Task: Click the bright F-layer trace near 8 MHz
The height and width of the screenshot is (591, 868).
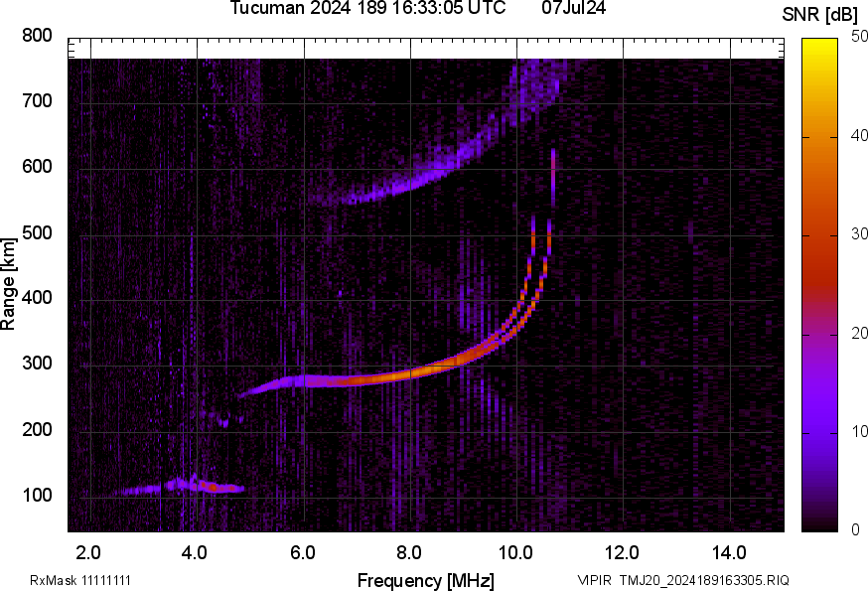Action: click(x=412, y=375)
